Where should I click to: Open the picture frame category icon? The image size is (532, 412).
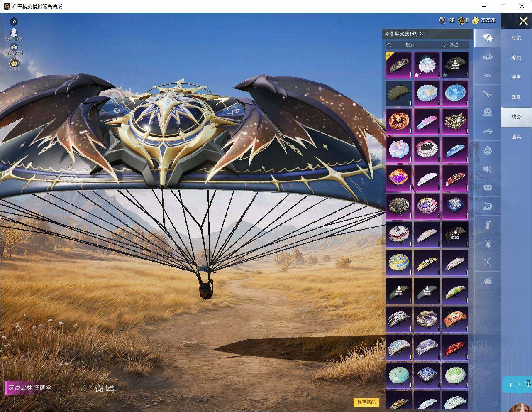[x=487, y=206]
